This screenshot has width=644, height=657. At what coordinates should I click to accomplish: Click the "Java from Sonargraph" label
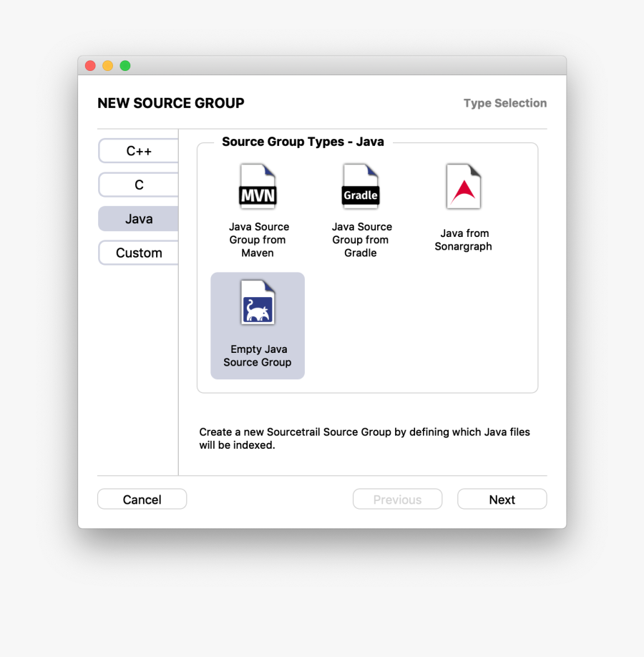tap(464, 240)
